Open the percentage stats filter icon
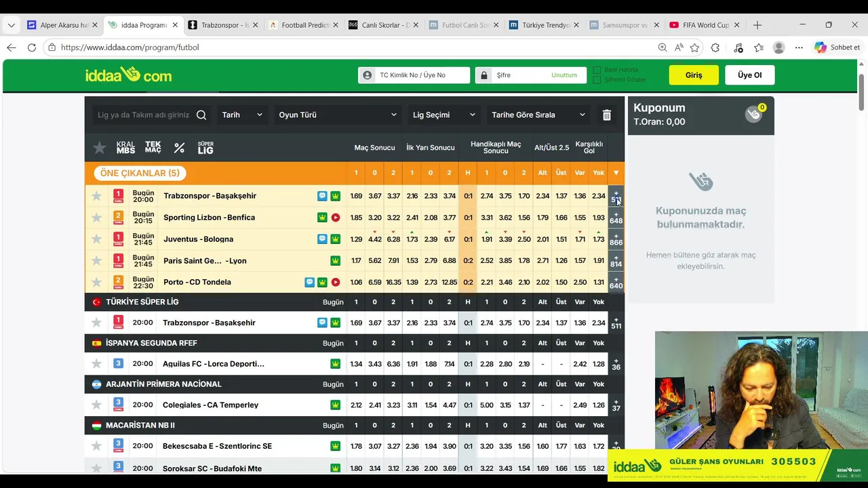The width and height of the screenshot is (868, 488). click(x=179, y=148)
